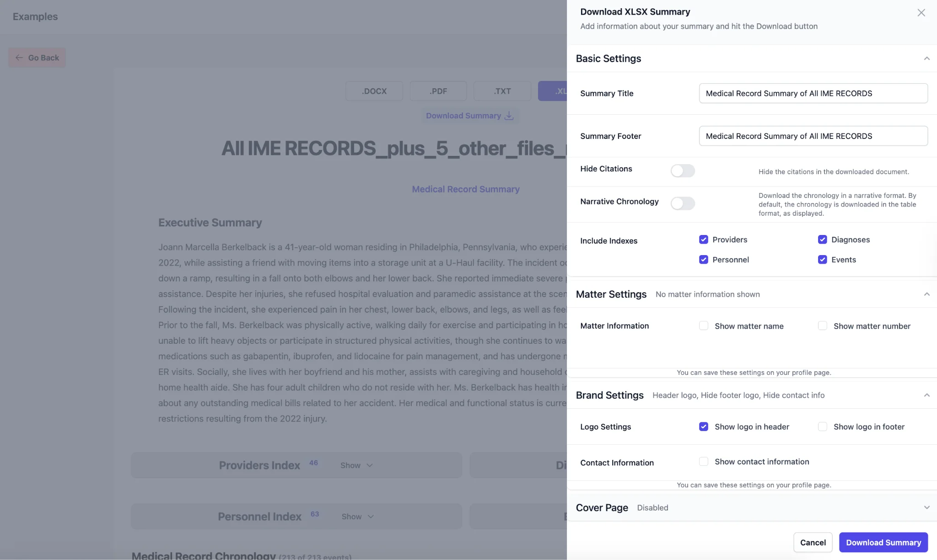This screenshot has width=937, height=560.
Task: Check Show matter name checkbox
Action: [x=704, y=326]
